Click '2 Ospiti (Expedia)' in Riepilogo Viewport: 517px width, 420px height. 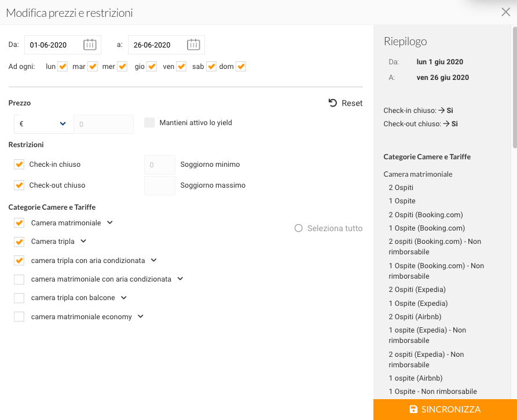(417, 290)
